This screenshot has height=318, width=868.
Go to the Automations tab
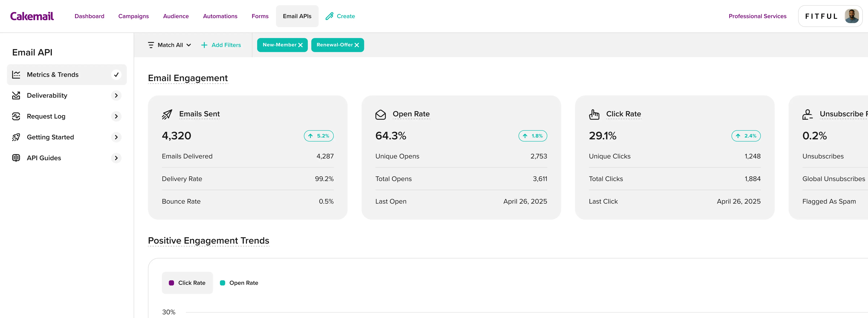[x=220, y=16]
